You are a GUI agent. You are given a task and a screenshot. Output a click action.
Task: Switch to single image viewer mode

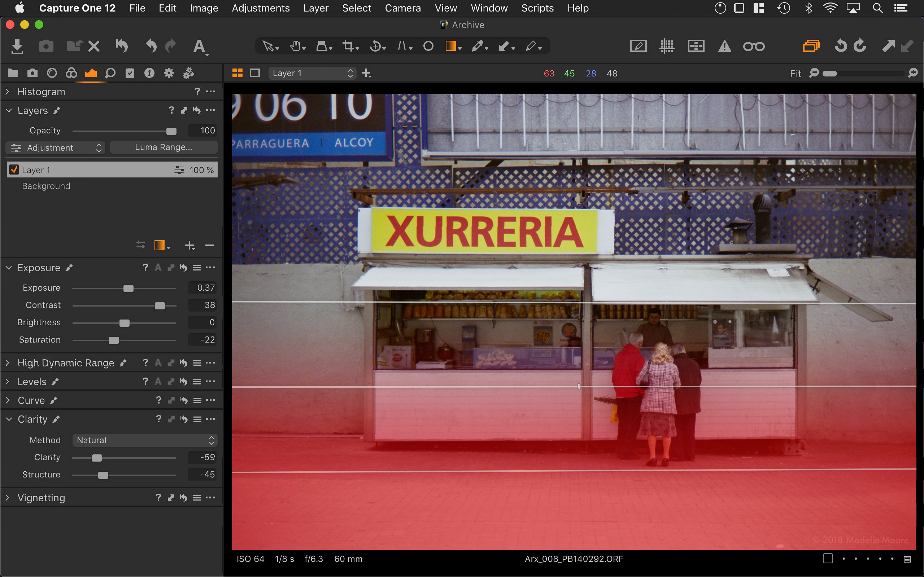pos(255,73)
